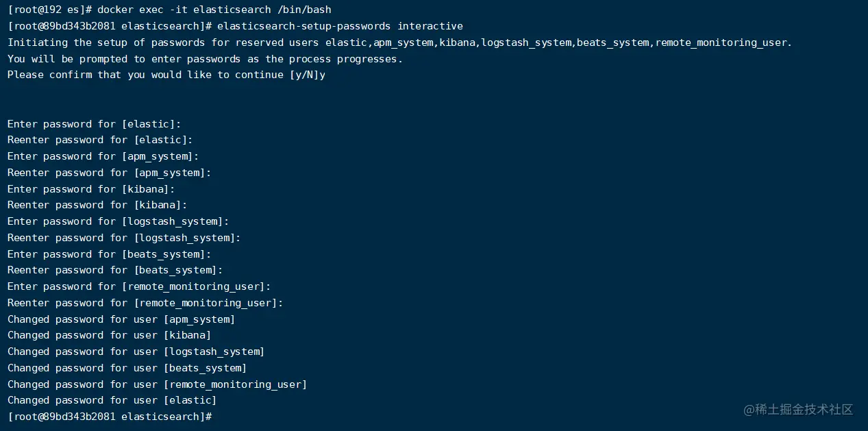Click the "Reenter password for [apm_system]" prompt
Image resolution: width=868 pixels, height=431 pixels.
tap(110, 173)
